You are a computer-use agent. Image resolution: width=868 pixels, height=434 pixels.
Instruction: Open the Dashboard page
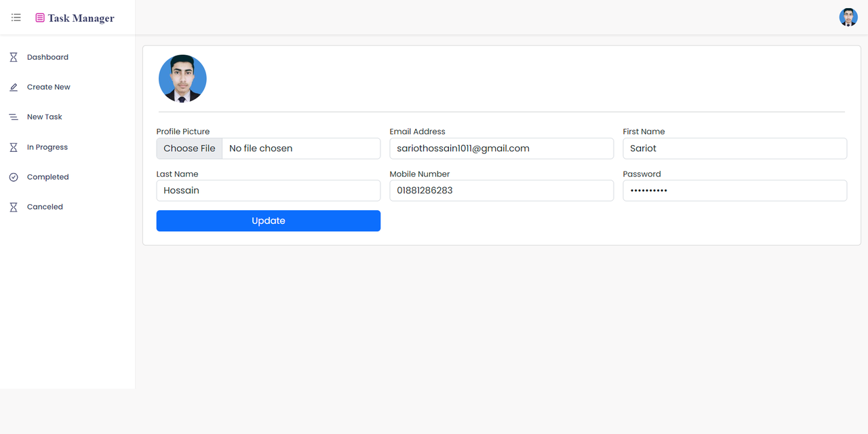click(x=47, y=58)
